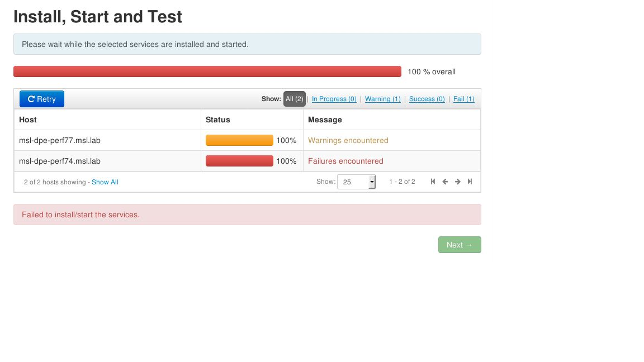Image resolution: width=644 pixels, height=362 pixels.
Task: Open the per-page count dropdown showing 25
Action: point(356,181)
